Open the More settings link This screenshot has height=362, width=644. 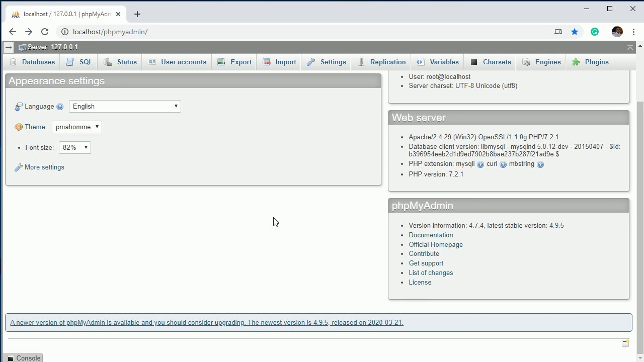coord(44,167)
